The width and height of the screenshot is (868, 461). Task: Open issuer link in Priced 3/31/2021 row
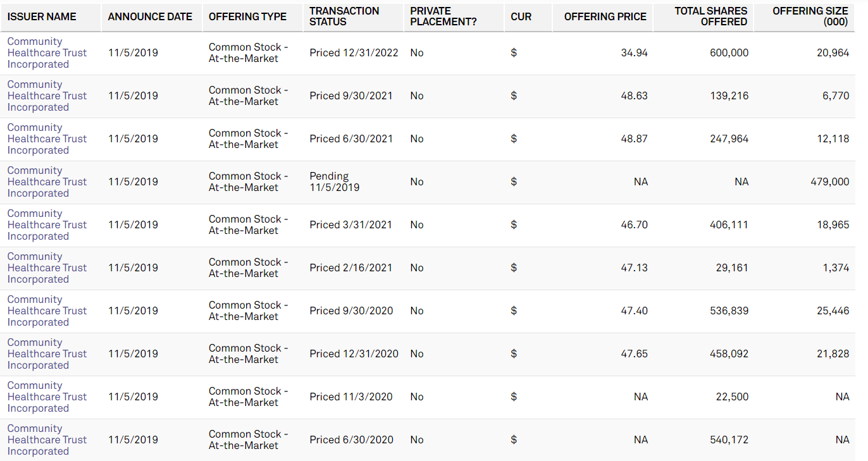(x=47, y=225)
